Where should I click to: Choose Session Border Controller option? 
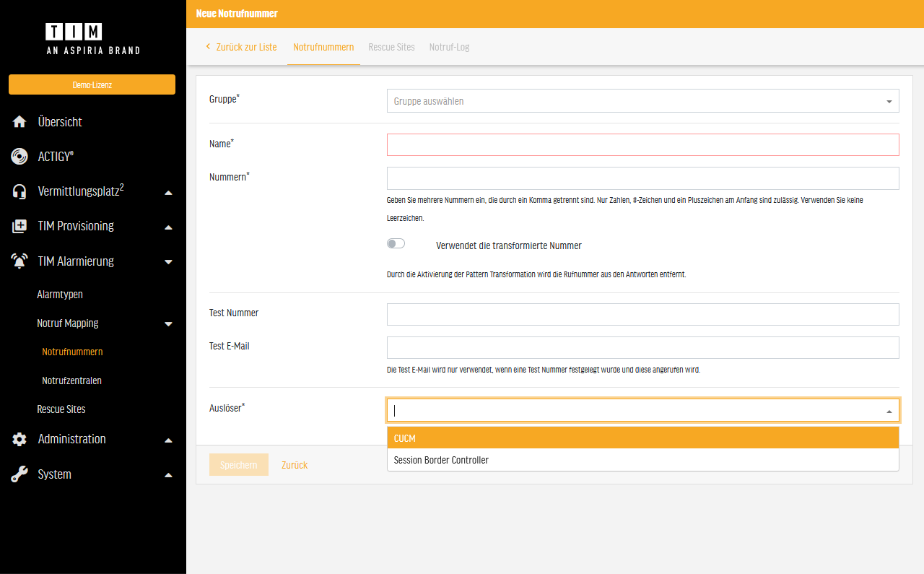tap(642, 460)
